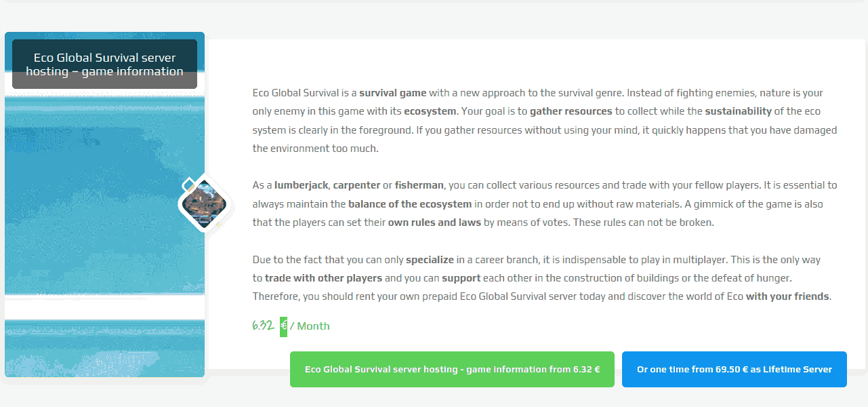Click the bold word "ecosystem" in first paragraph
868x407 pixels.
[x=430, y=111]
